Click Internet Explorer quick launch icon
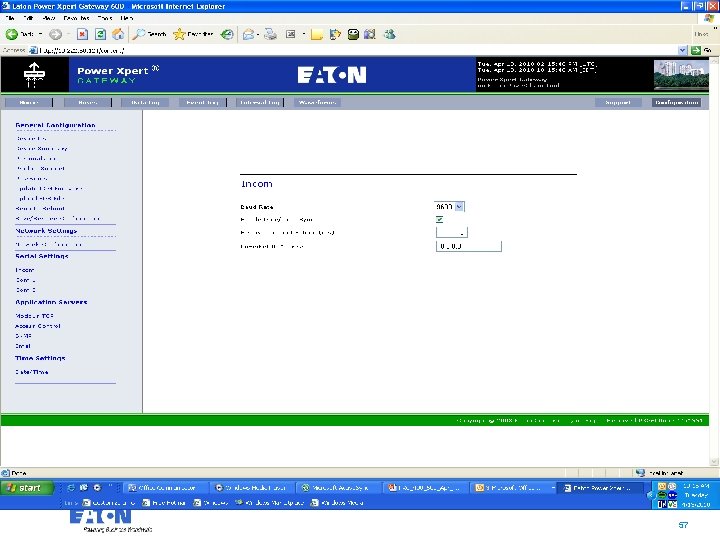This screenshot has width=720, height=540. pyautogui.click(x=71, y=488)
